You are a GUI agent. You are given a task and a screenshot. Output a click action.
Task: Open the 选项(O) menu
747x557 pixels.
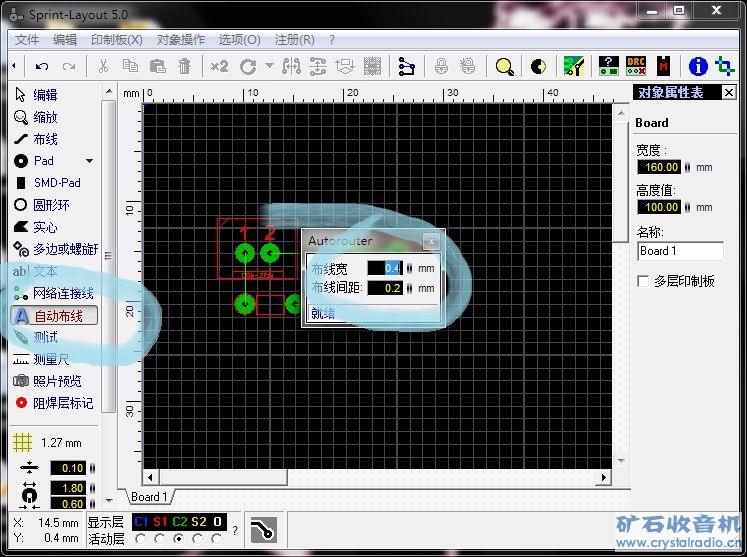click(239, 40)
